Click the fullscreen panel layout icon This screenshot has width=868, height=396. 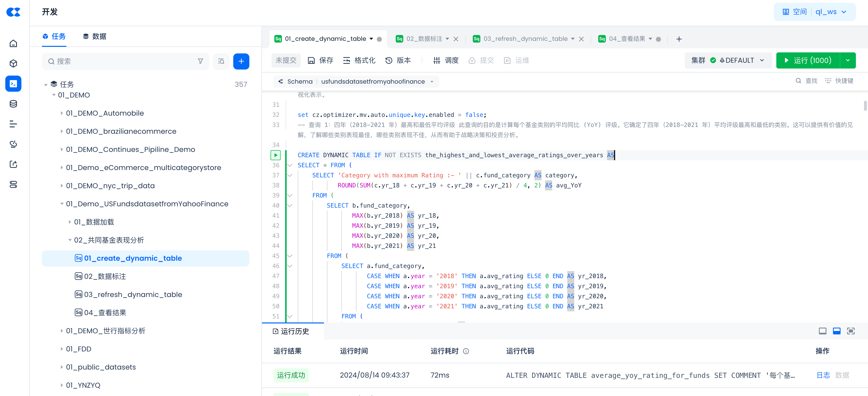coord(850,331)
